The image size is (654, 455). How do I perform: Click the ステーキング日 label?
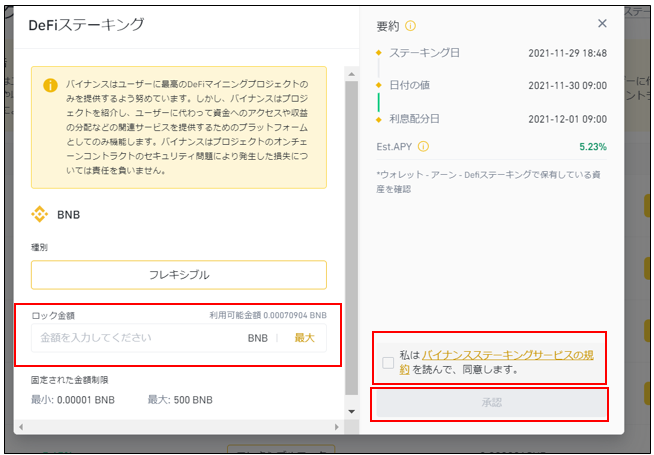tap(424, 53)
